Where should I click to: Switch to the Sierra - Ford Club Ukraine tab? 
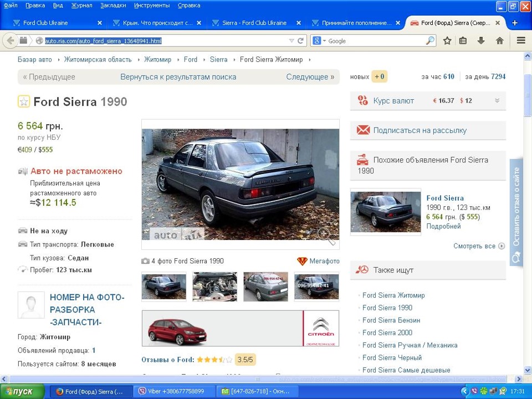click(256, 23)
